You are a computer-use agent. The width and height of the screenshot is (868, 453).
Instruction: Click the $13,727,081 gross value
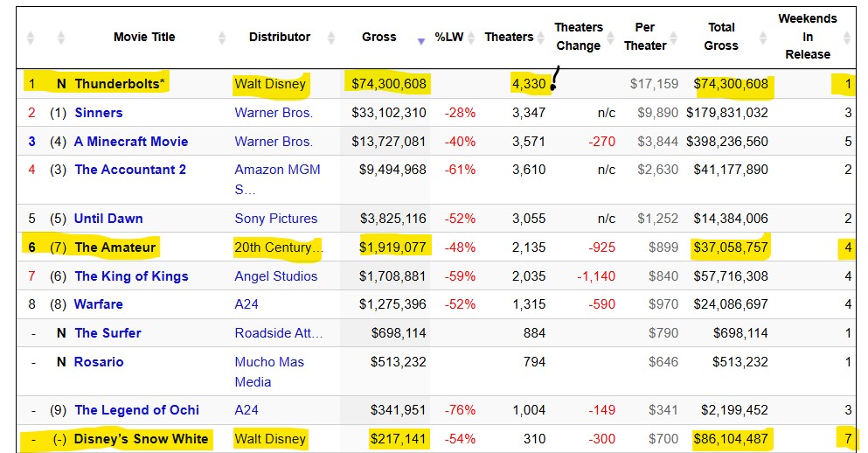389,141
